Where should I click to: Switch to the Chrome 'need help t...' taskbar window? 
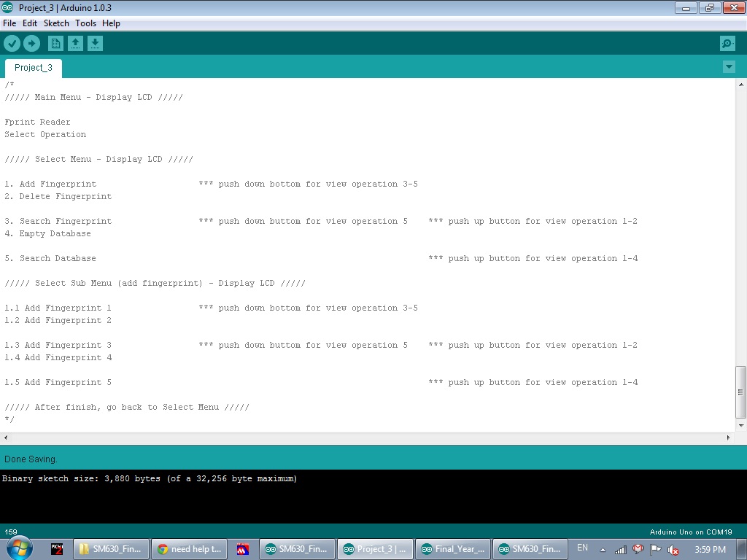pyautogui.click(x=190, y=549)
